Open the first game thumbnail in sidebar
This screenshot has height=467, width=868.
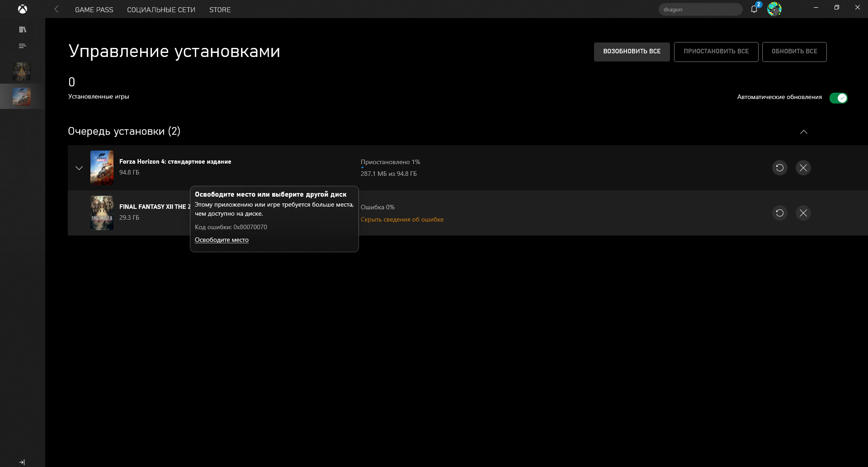click(x=22, y=71)
